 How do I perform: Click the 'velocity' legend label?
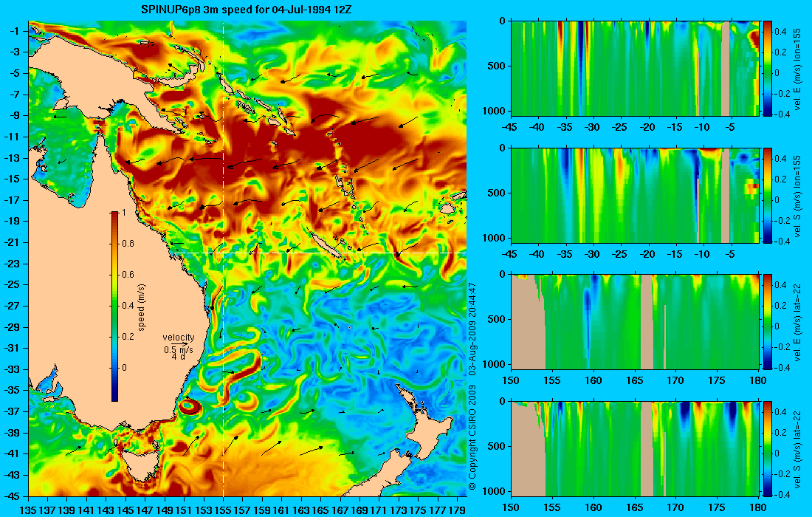(179, 338)
